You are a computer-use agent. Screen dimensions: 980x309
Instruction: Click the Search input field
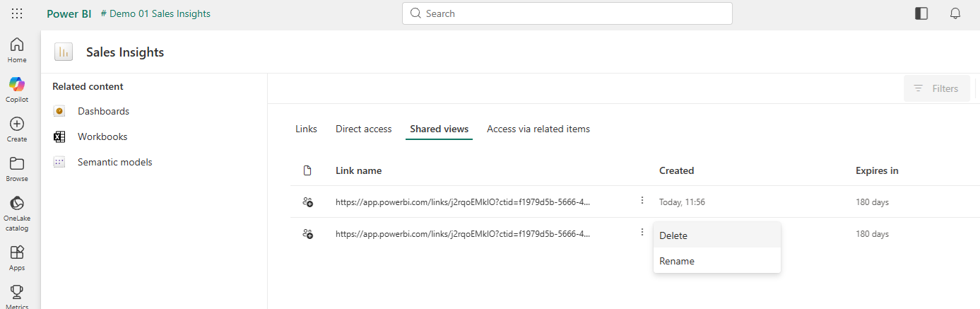567,13
